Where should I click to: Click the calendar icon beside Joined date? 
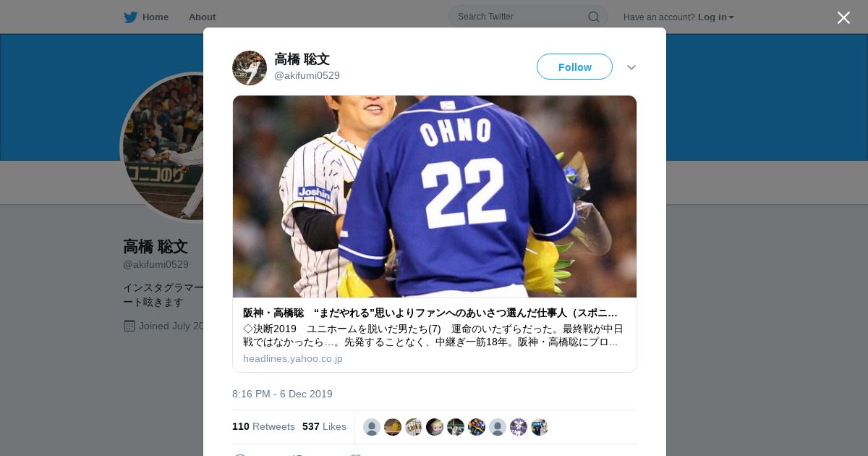[x=129, y=326]
